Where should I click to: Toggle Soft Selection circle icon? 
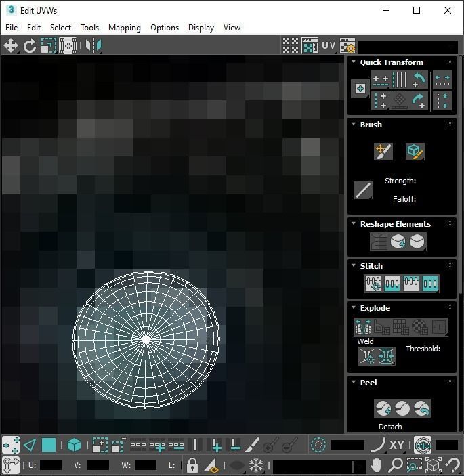tap(318, 445)
